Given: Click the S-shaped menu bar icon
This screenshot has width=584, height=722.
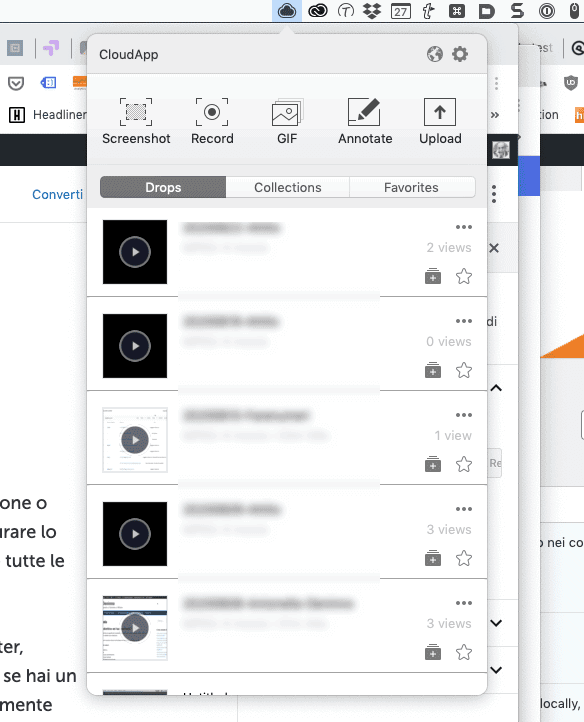Looking at the screenshot, I should pos(517,11).
